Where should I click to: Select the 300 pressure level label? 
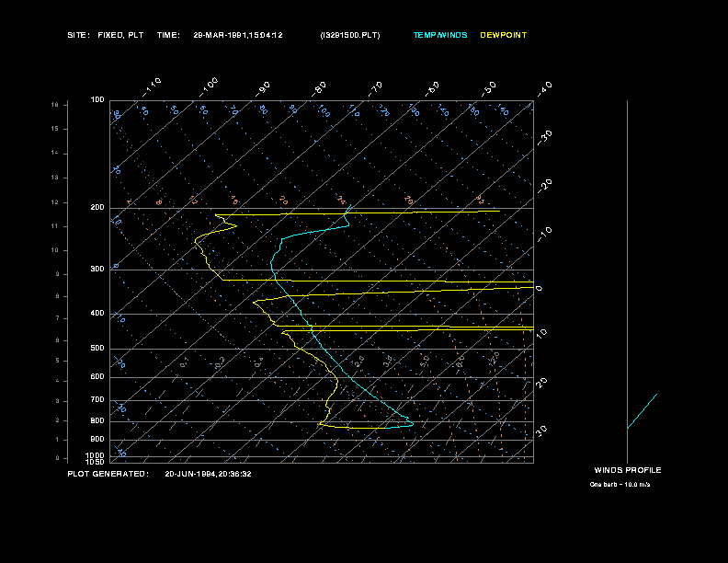tap(97, 269)
